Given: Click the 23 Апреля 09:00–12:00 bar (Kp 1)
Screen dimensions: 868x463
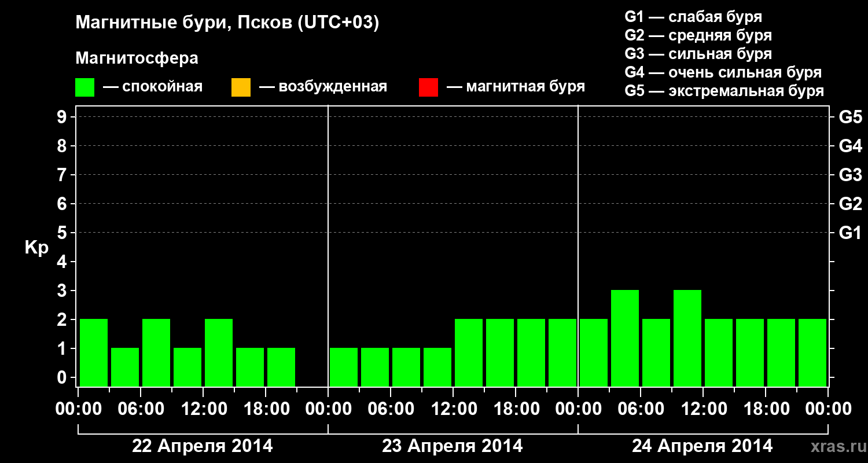Looking at the screenshot, I should tap(437, 367).
